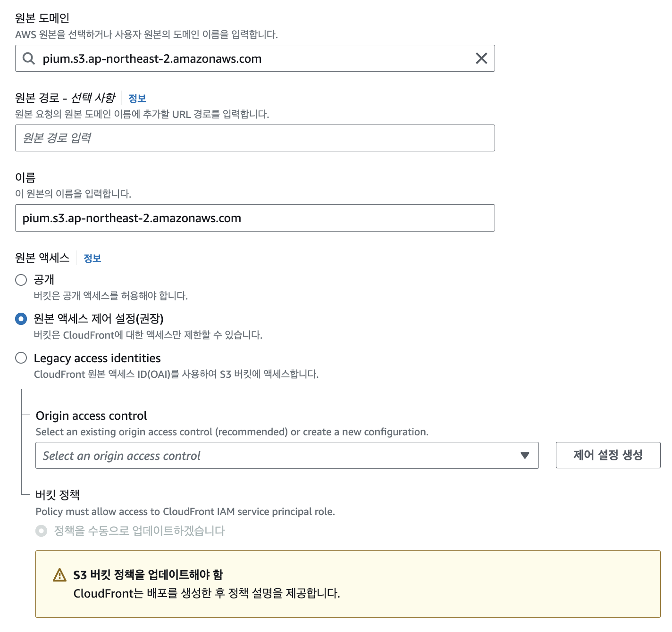Click the 원본 경로 입력 path field
672x632 pixels.
(x=255, y=138)
